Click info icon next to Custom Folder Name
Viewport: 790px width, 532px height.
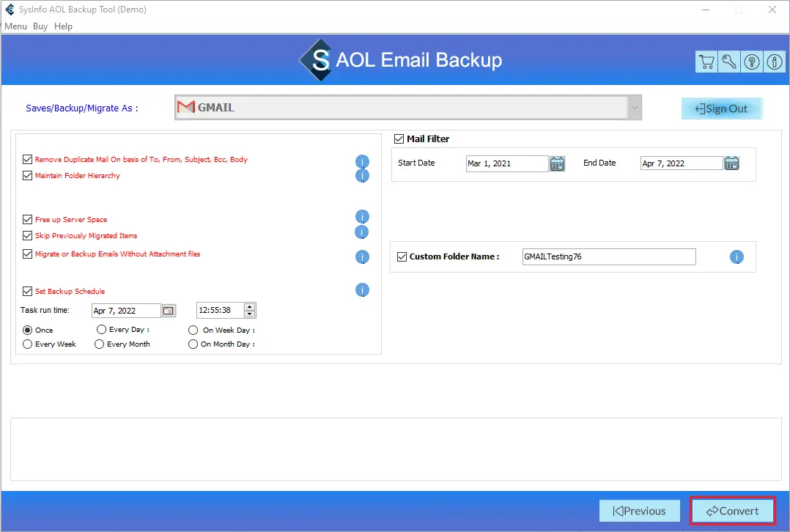click(x=737, y=257)
